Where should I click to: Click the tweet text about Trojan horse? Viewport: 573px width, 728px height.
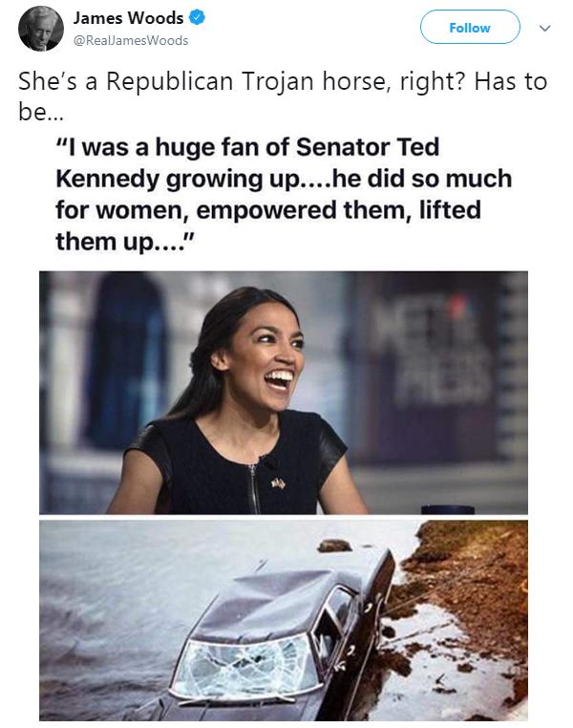[x=283, y=96]
